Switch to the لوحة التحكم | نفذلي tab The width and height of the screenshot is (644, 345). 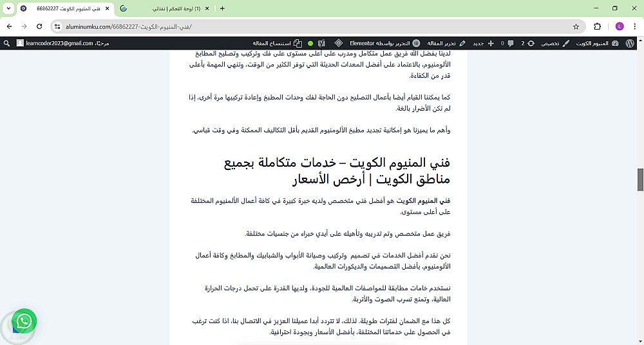pos(165,8)
